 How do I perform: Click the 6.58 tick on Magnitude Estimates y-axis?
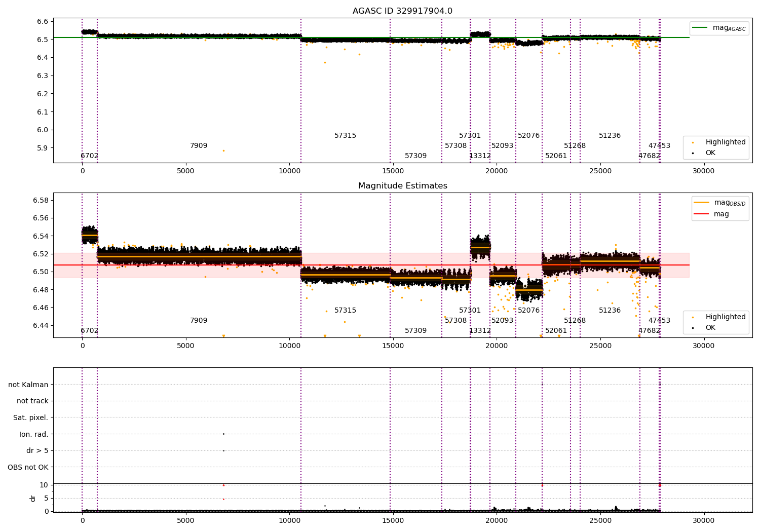point(41,200)
